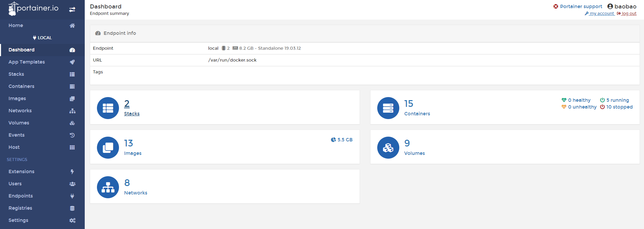Click the LOCAL endpoint label

click(42, 38)
